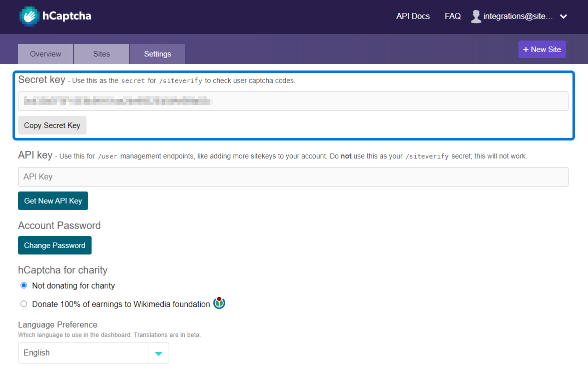Viewport: 588px width, 381px height.
Task: Click Copy Secret Key button
Action: 52,125
